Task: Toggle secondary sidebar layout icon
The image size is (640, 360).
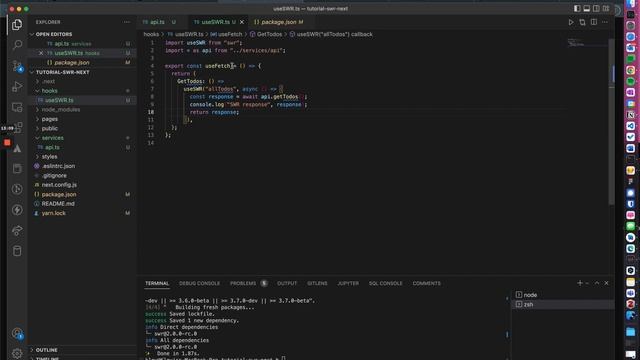Action: [596, 9]
